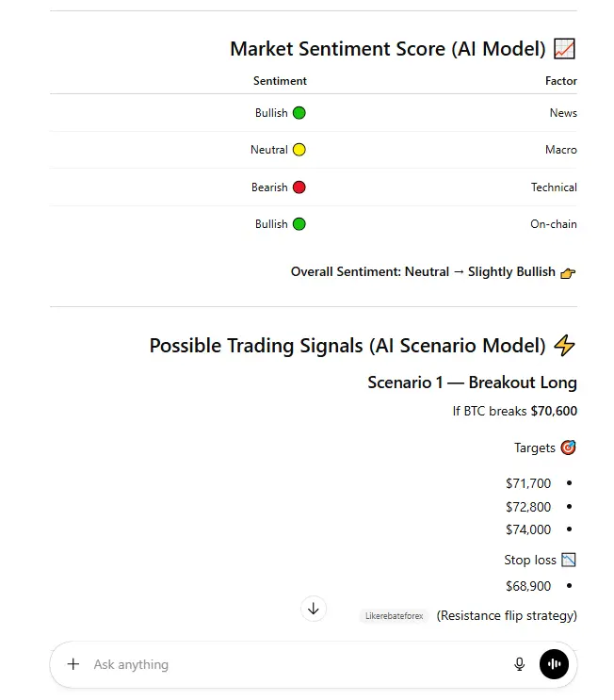Click the red Bearish indicator dot
This screenshot has width=614, height=700.
(299, 187)
